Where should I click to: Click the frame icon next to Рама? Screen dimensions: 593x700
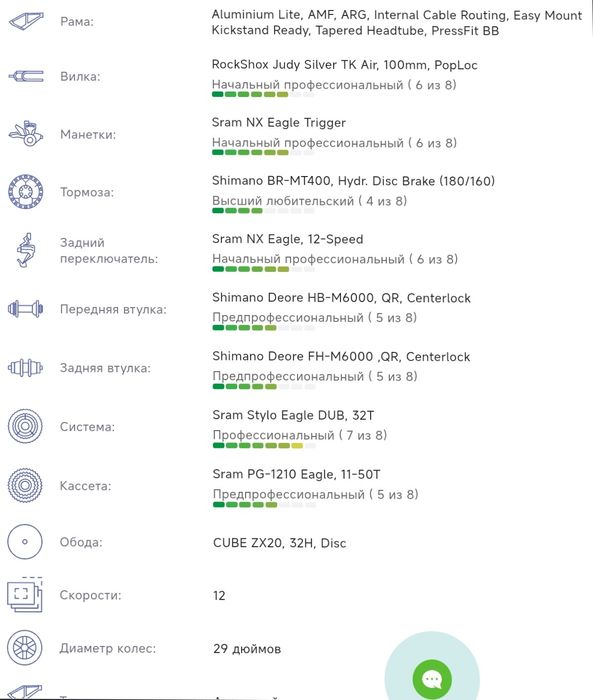[x=26, y=21]
